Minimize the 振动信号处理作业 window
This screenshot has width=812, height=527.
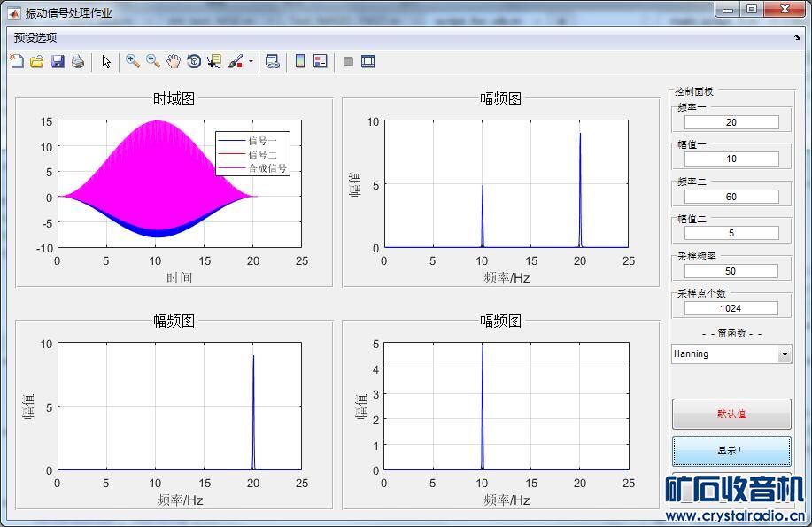click(x=728, y=10)
